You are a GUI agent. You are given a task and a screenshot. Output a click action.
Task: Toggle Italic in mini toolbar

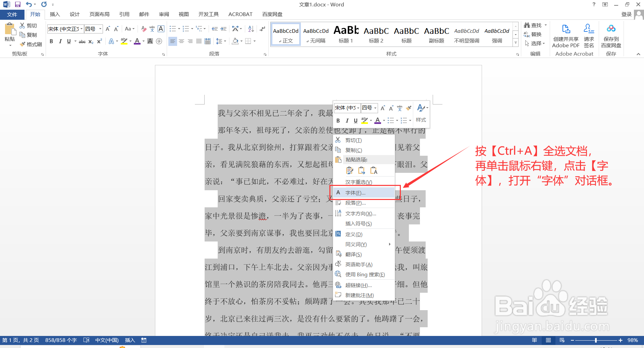click(x=347, y=121)
